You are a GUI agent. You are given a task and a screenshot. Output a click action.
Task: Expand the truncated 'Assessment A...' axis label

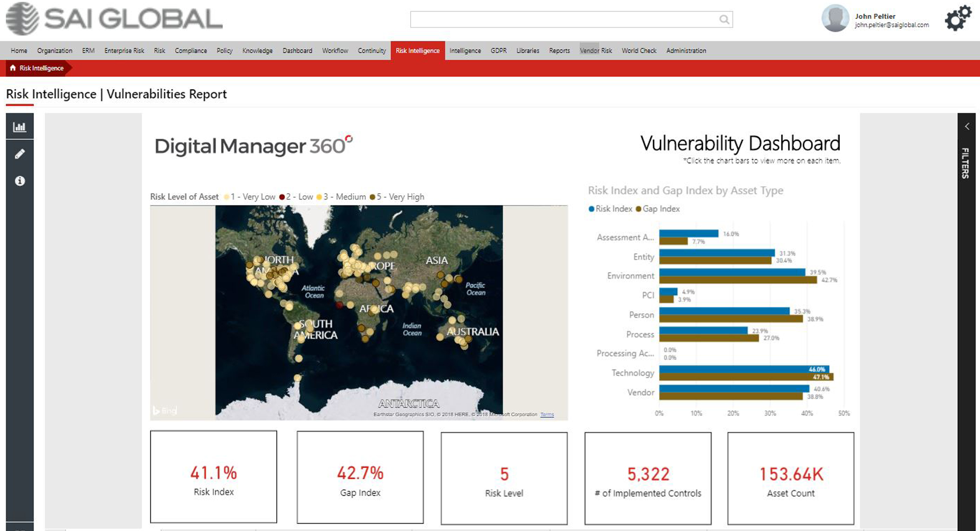[625, 237]
